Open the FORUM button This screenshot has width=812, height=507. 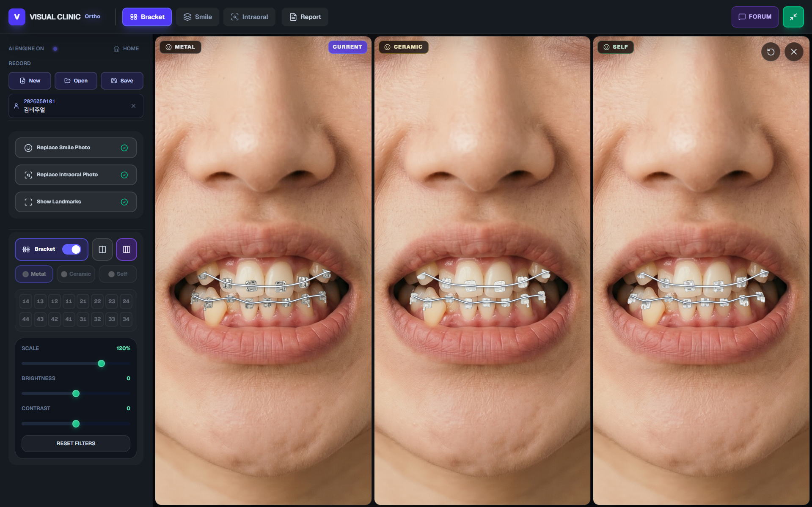[755, 17]
